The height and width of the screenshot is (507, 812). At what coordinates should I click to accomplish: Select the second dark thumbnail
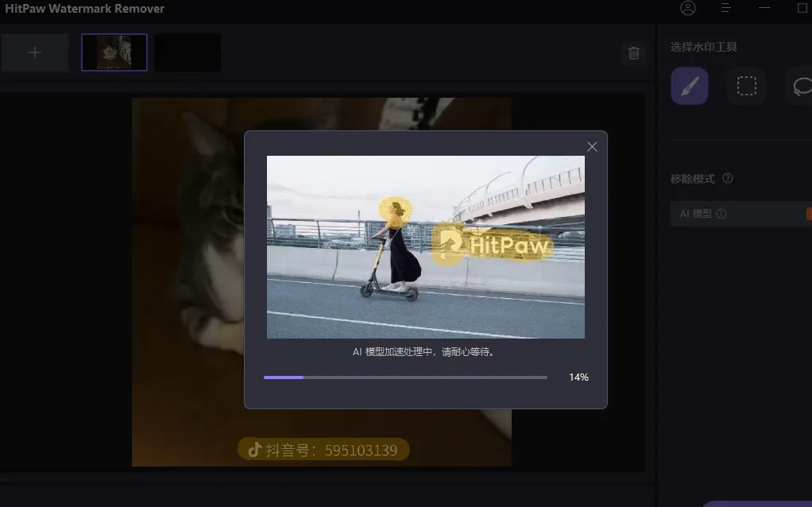[188, 52]
